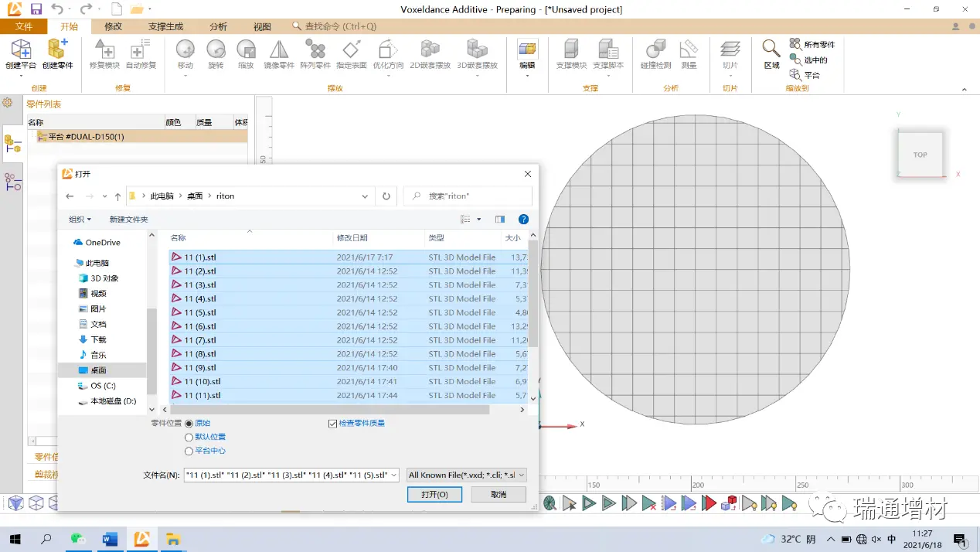980x552 pixels.
Task: Open the All Known File type dropdown
Action: tap(466, 475)
